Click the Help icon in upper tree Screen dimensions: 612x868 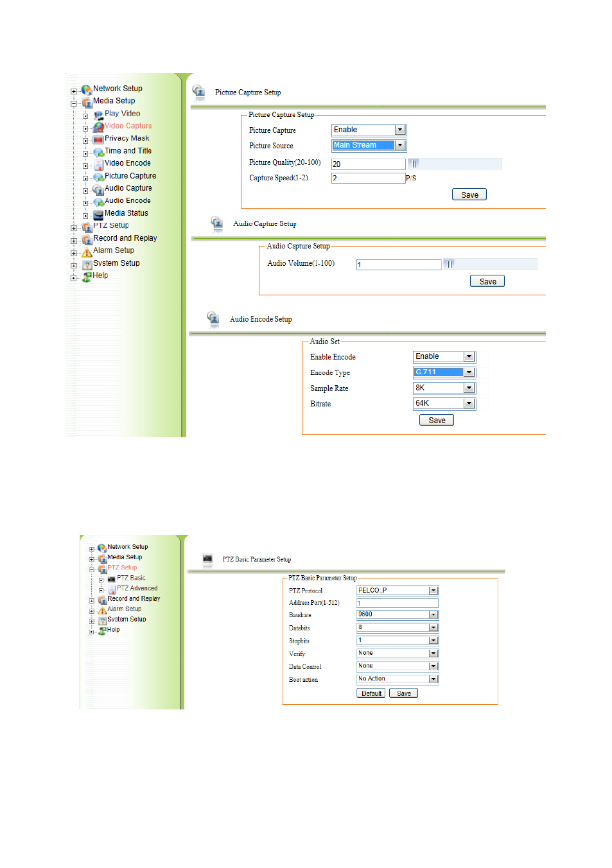click(x=87, y=277)
